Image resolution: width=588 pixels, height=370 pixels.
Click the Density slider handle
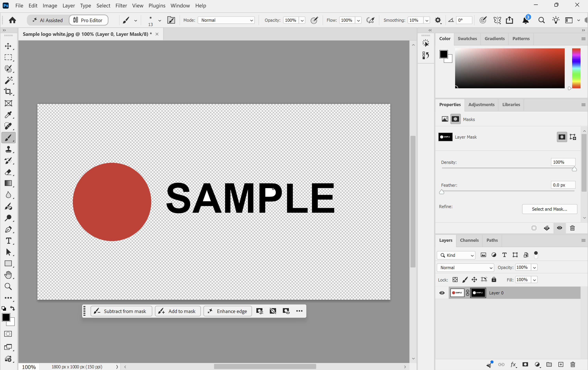pos(574,169)
